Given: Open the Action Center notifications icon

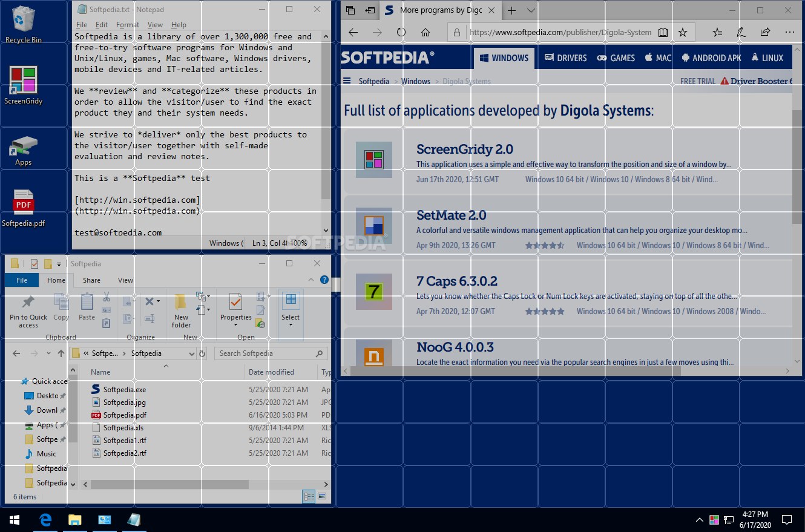Looking at the screenshot, I should point(787,520).
